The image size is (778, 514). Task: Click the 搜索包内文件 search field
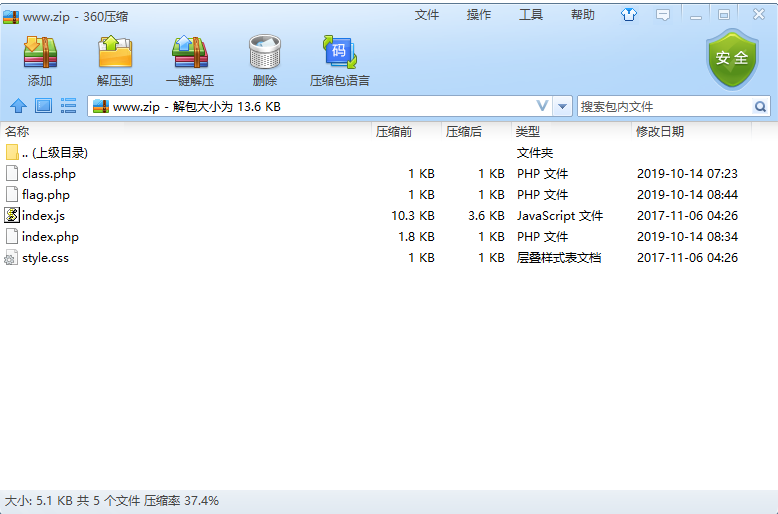[x=665, y=106]
